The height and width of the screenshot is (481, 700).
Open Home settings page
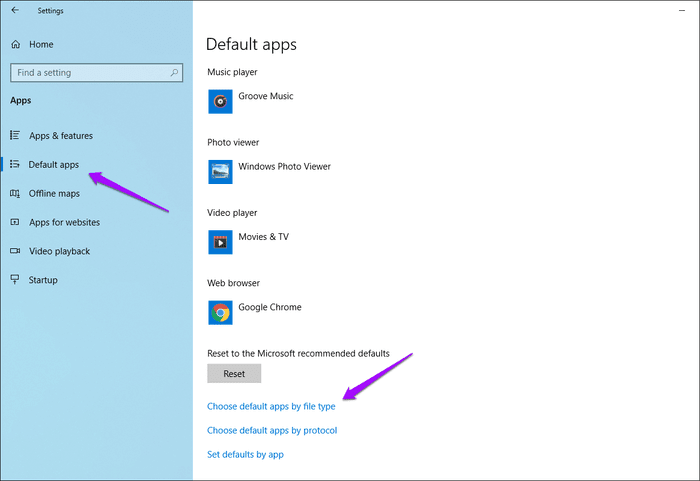pos(41,44)
